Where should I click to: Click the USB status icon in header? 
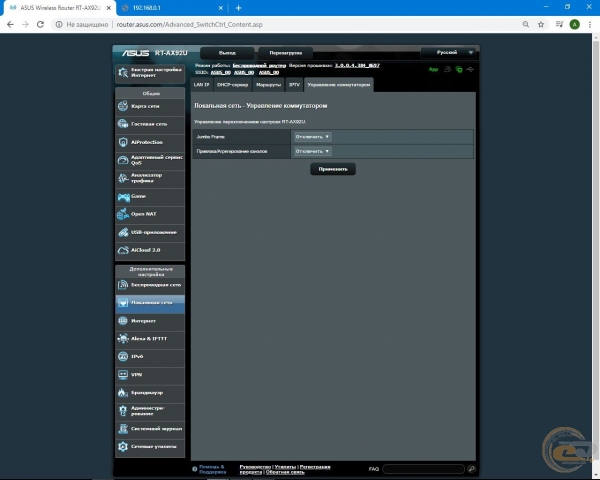tap(470, 70)
